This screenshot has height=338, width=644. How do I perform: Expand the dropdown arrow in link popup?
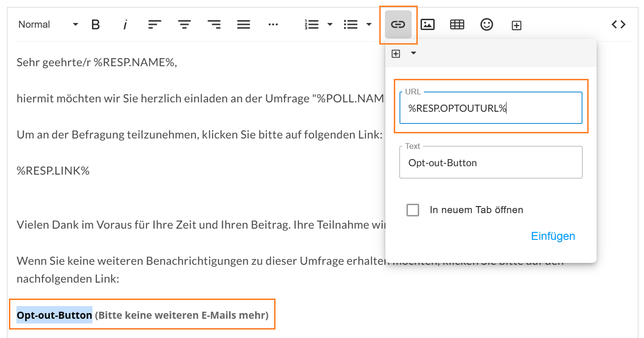(413, 53)
